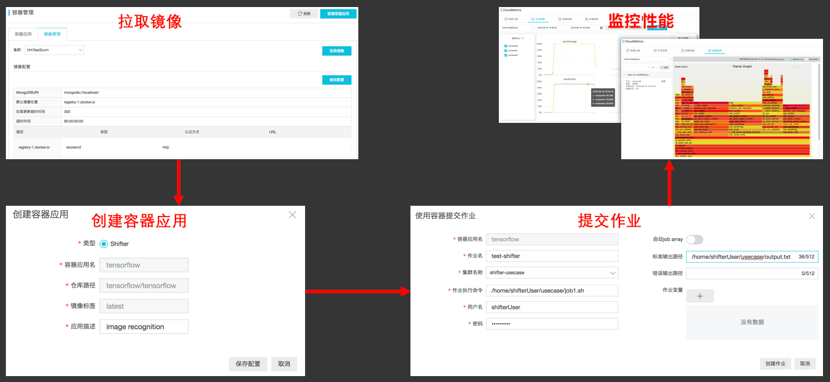Click 取消 in the 创建容器应用 dialog
The image size is (830, 382).
point(284,364)
